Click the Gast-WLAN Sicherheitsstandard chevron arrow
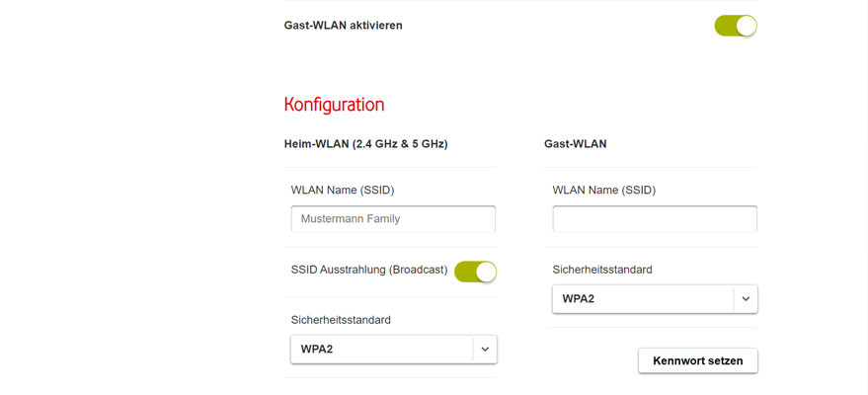 (x=746, y=299)
